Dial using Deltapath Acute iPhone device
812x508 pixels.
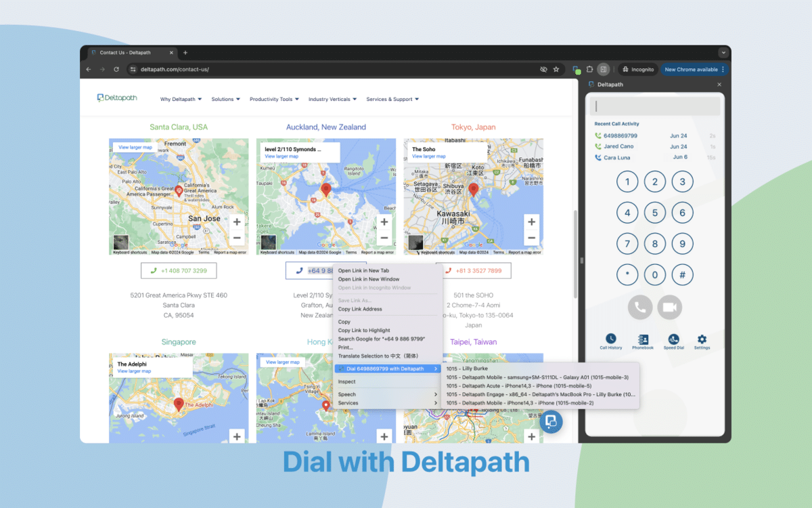click(539, 386)
